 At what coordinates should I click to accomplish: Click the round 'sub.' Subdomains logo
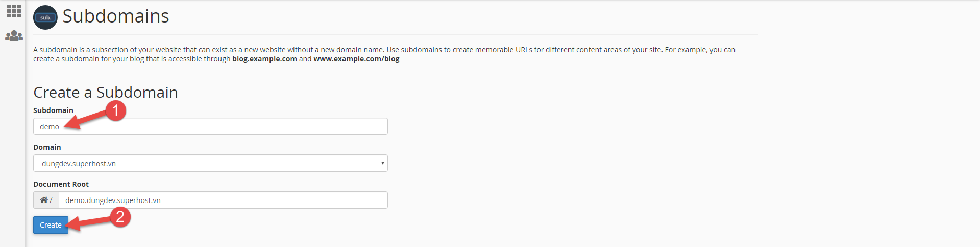pos(45,17)
